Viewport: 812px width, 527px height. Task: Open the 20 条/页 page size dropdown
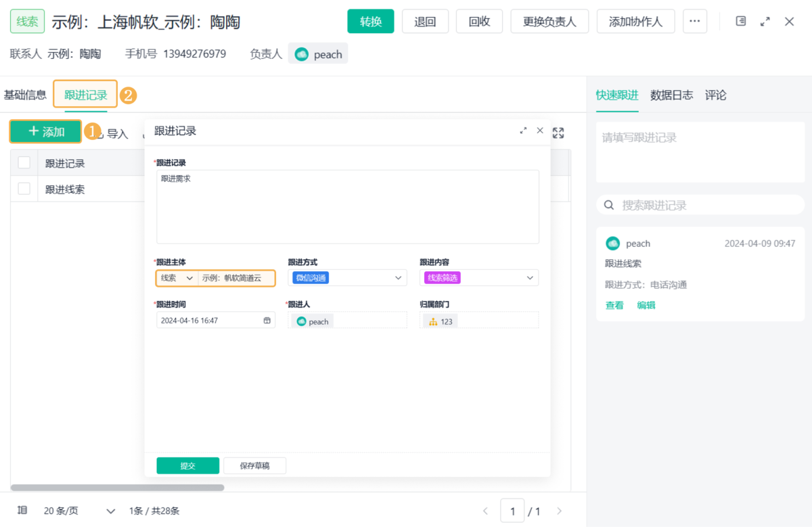tap(80, 511)
